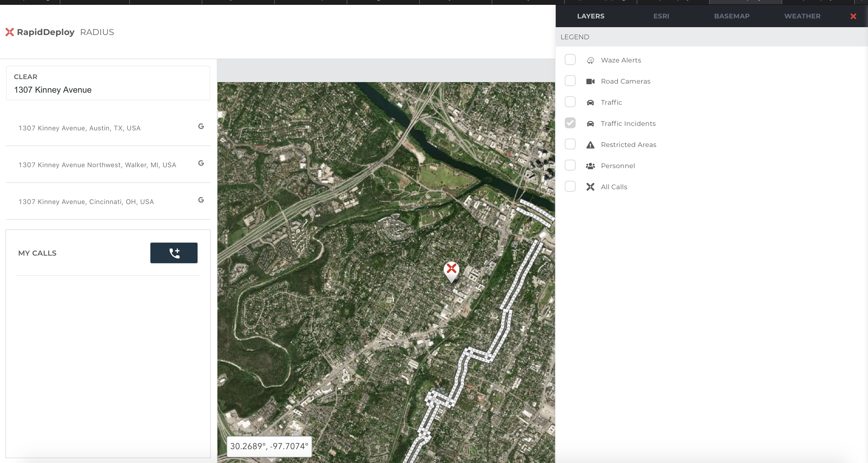Click the Road Cameras video icon
868x463 pixels.
click(x=590, y=81)
